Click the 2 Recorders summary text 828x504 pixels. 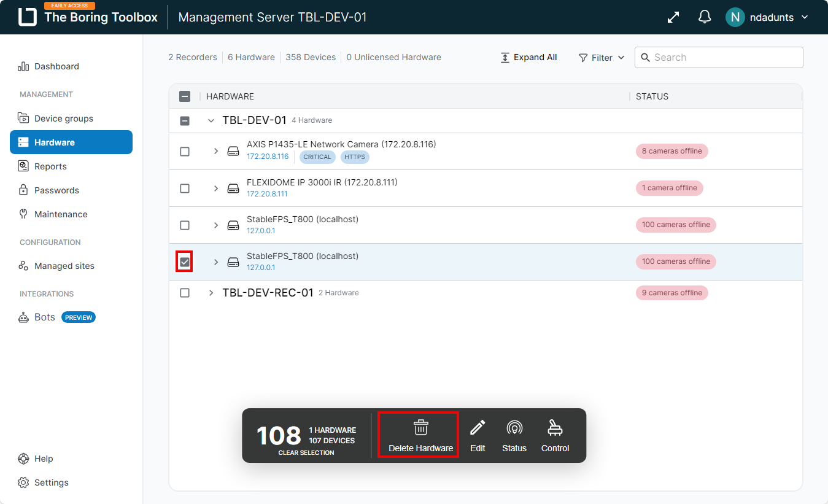point(193,57)
